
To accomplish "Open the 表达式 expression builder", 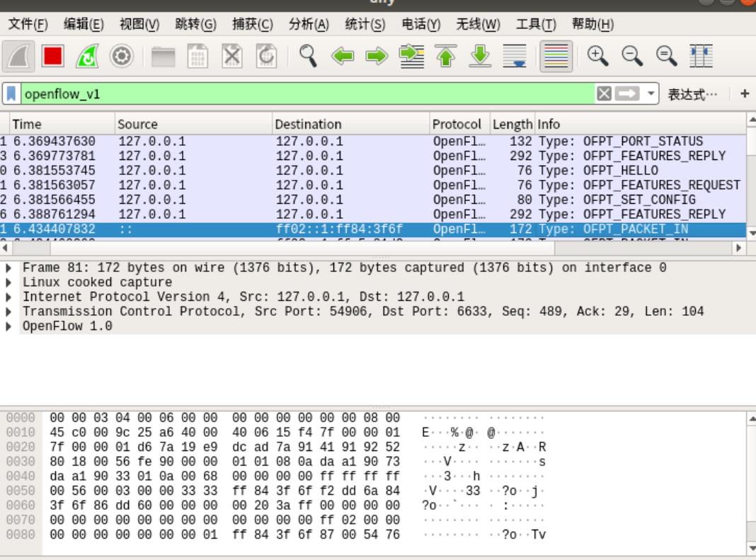I will [x=692, y=95].
